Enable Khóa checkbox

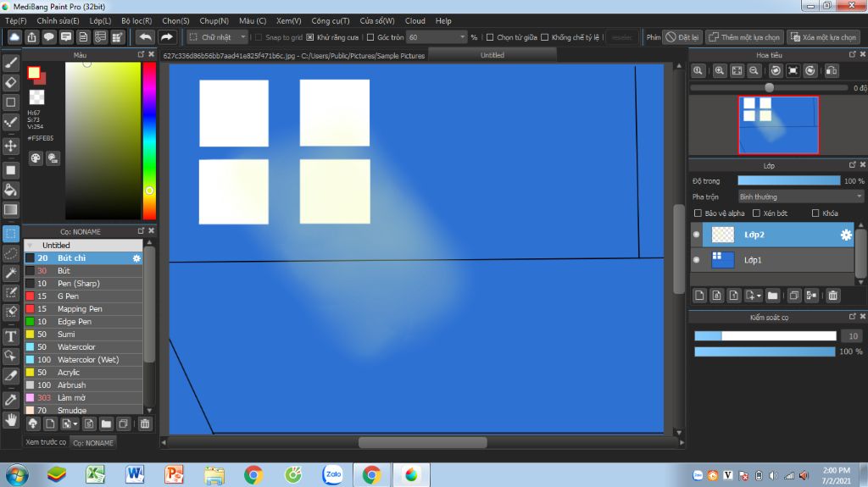click(815, 213)
